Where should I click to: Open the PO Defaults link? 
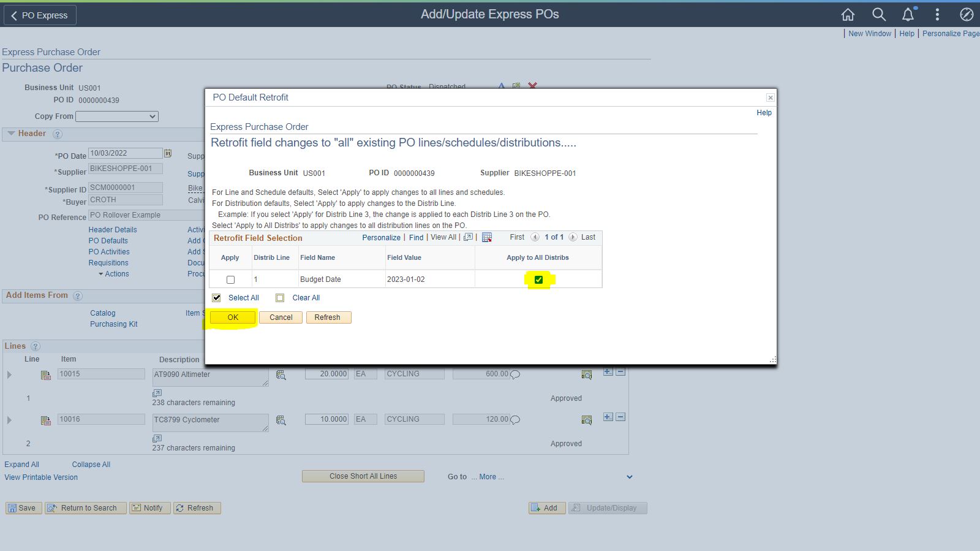[108, 241]
